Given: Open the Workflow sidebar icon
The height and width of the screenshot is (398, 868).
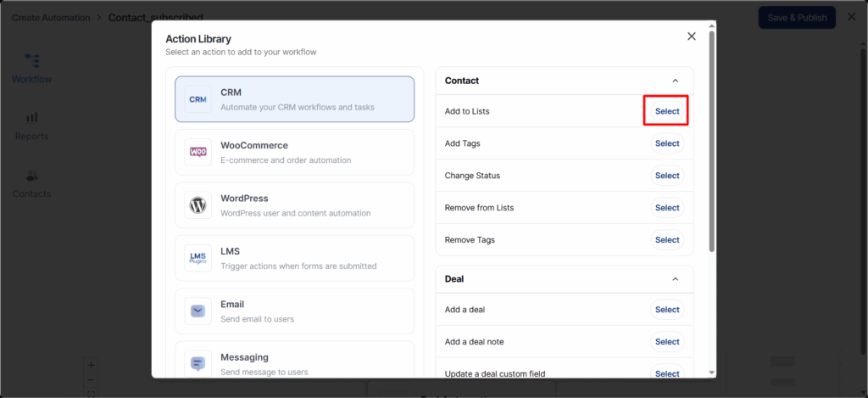Looking at the screenshot, I should [31, 61].
